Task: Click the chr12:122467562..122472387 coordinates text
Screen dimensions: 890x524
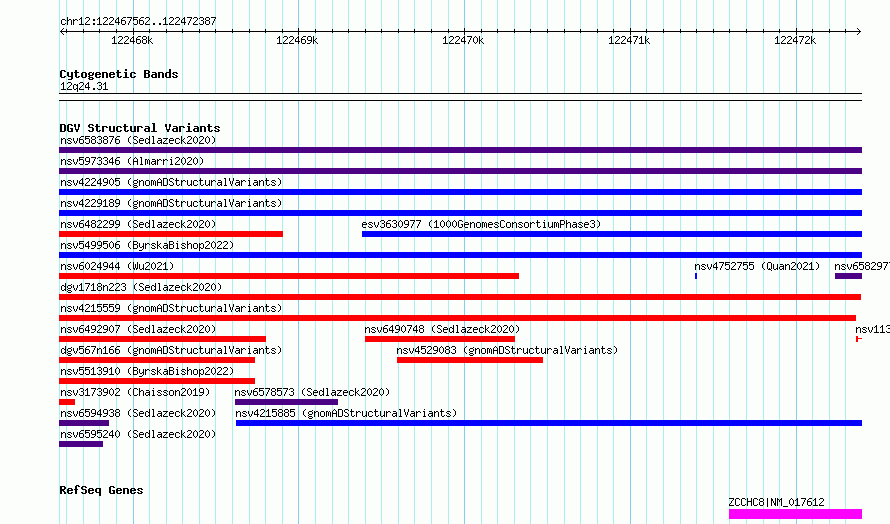Action: (138, 22)
